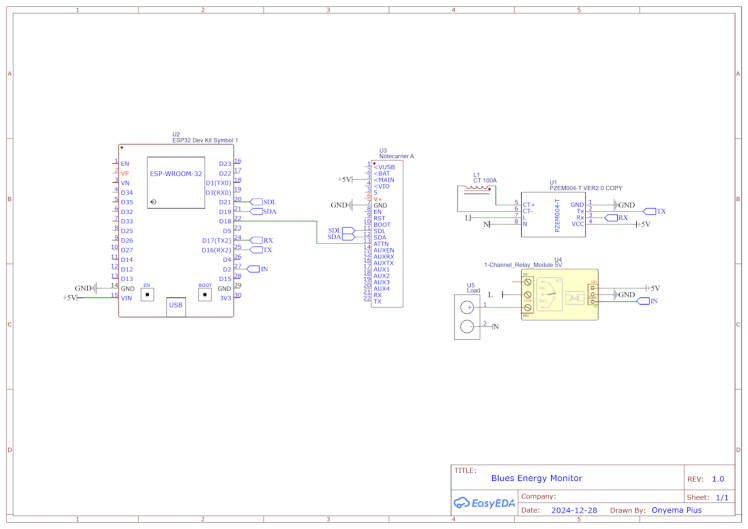Screen dimensions: 748x529
Task: Select the GND power symbol left of the ESP32
Action: coord(85,288)
